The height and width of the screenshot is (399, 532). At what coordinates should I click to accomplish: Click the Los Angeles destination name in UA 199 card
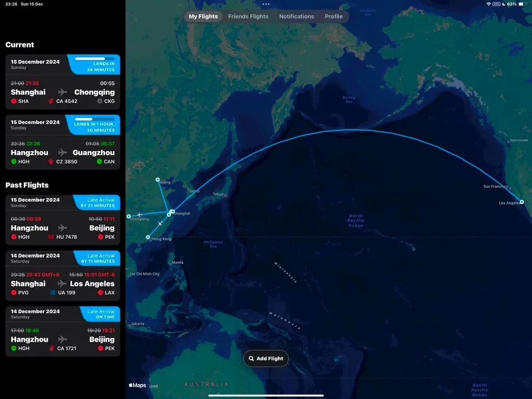(x=92, y=283)
